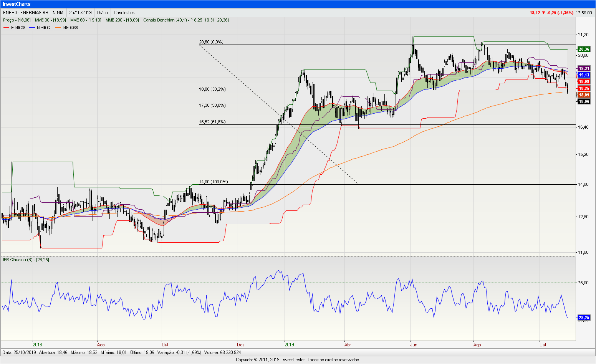
Task: Select the blue 19,13 MME 60 tag
Action: click(584, 75)
